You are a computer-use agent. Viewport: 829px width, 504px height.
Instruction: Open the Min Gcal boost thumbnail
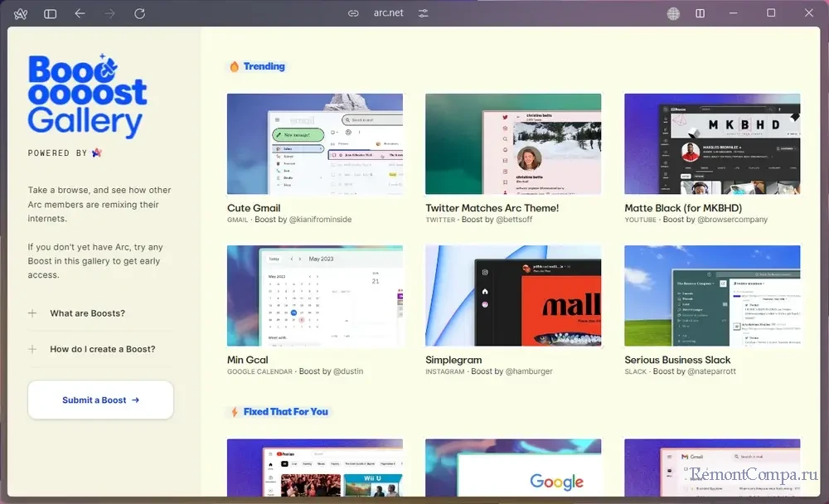click(x=315, y=295)
